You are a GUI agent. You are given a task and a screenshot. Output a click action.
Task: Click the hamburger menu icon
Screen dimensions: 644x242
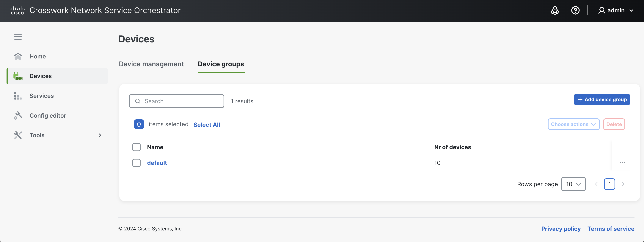[18, 37]
